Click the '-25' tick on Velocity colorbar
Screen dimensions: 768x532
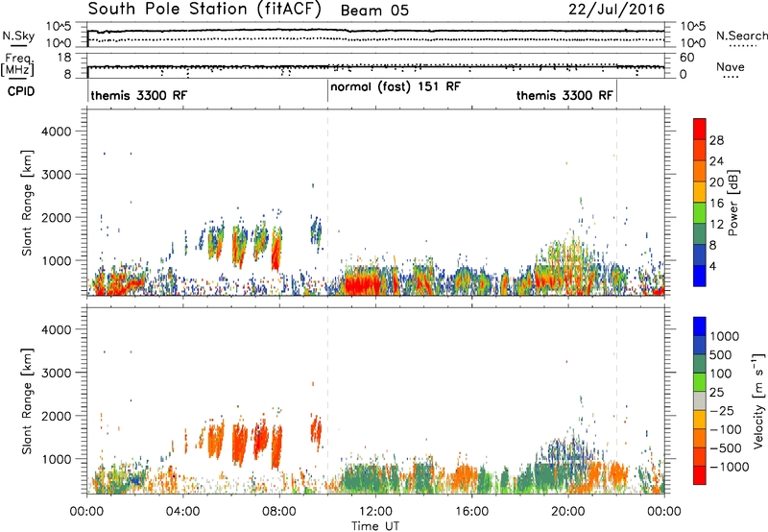point(722,411)
